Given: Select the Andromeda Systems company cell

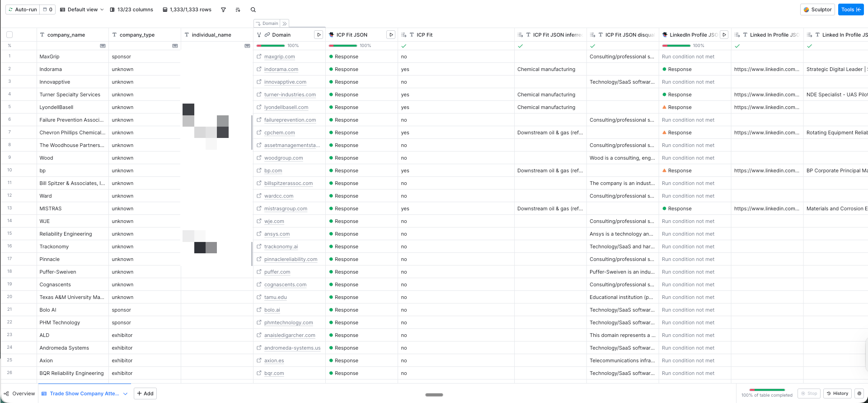Looking at the screenshot, I should [x=73, y=348].
